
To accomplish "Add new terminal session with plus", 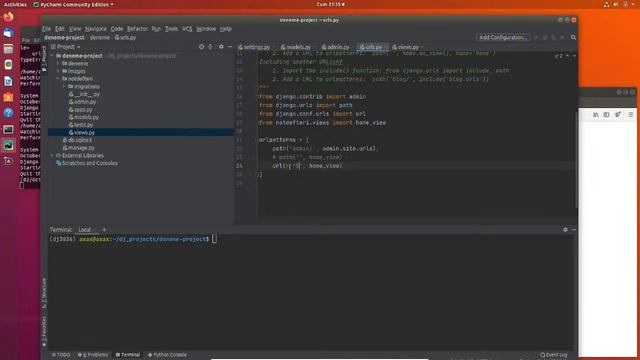I will click(104, 230).
